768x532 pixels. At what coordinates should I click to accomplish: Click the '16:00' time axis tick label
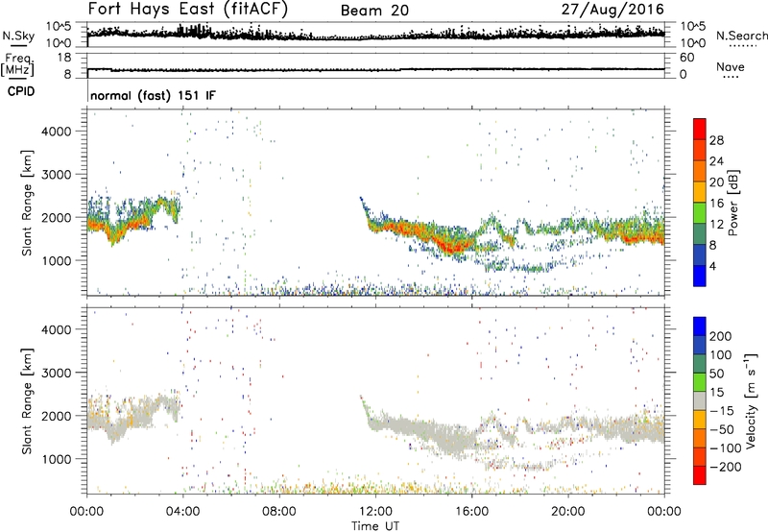point(471,512)
